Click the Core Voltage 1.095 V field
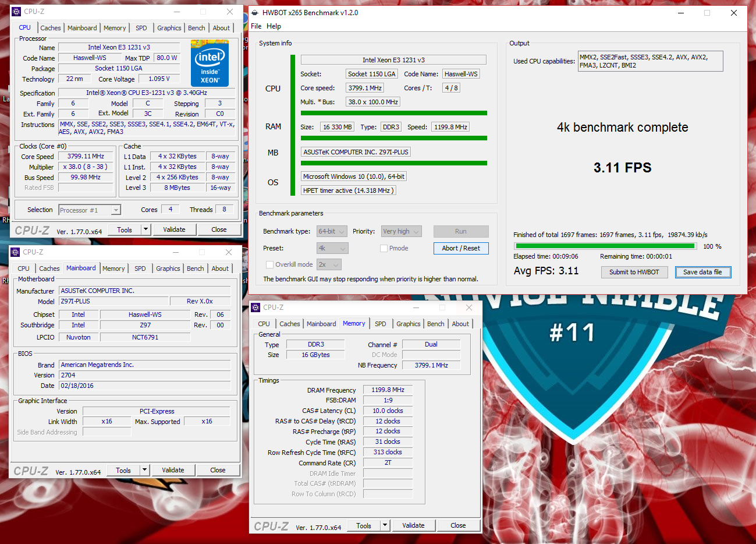756x544 pixels. coord(159,79)
